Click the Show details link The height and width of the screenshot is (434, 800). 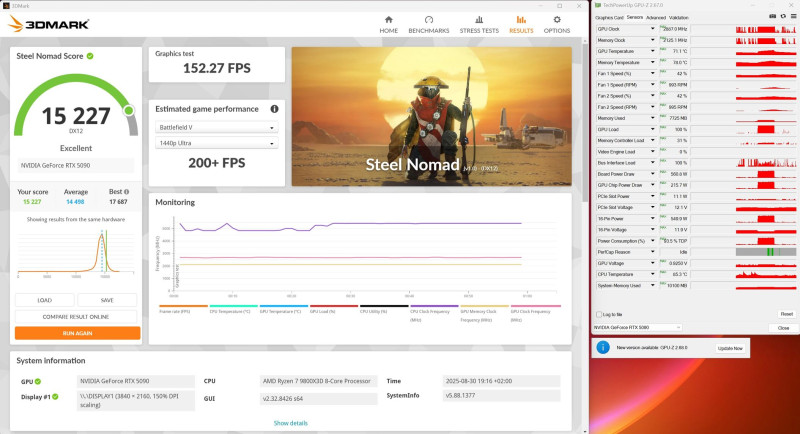tap(290, 423)
